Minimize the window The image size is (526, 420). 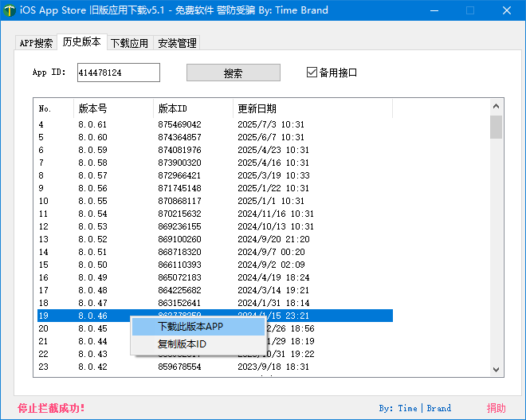tap(434, 10)
